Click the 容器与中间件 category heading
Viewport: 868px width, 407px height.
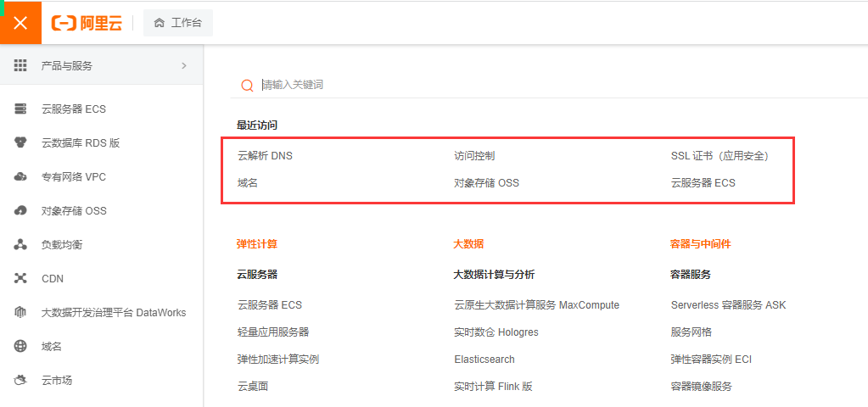tap(700, 244)
